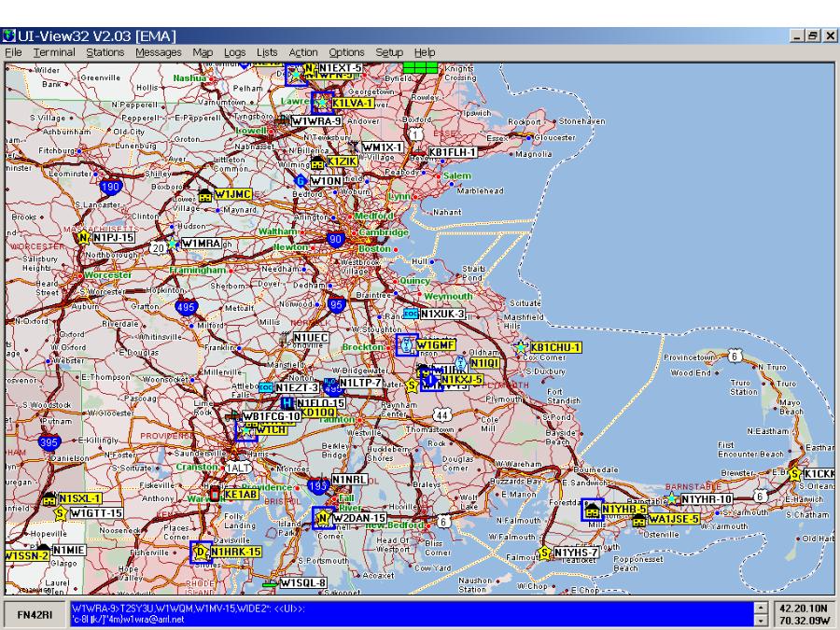This screenshot has width=840, height=630.
Task: Open the Map menu
Action: point(203,52)
